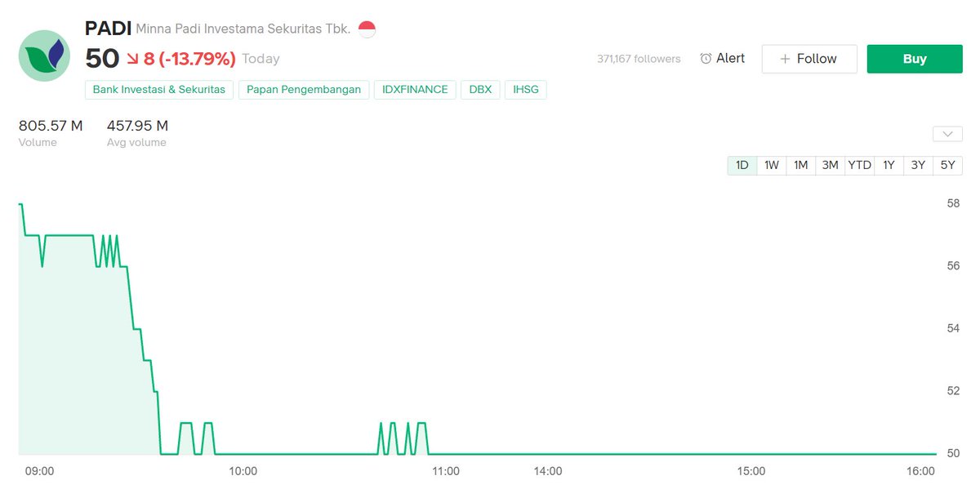Choose the 5Y chart range
This screenshot has height=498, width=980.
click(x=948, y=165)
